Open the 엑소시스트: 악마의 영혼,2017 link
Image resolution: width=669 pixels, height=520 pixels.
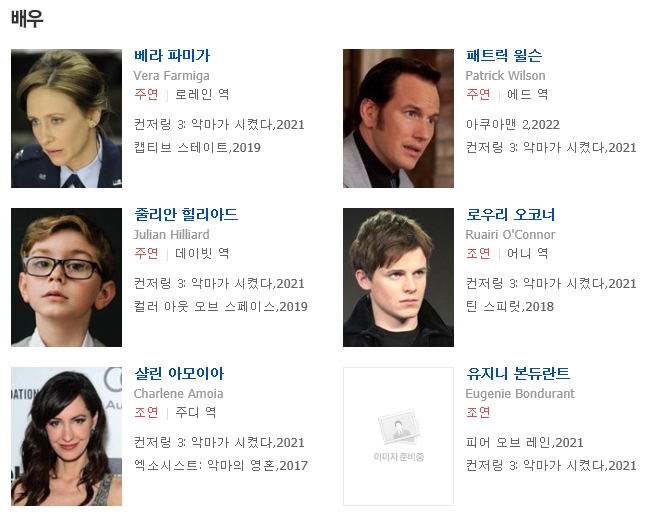221,466
